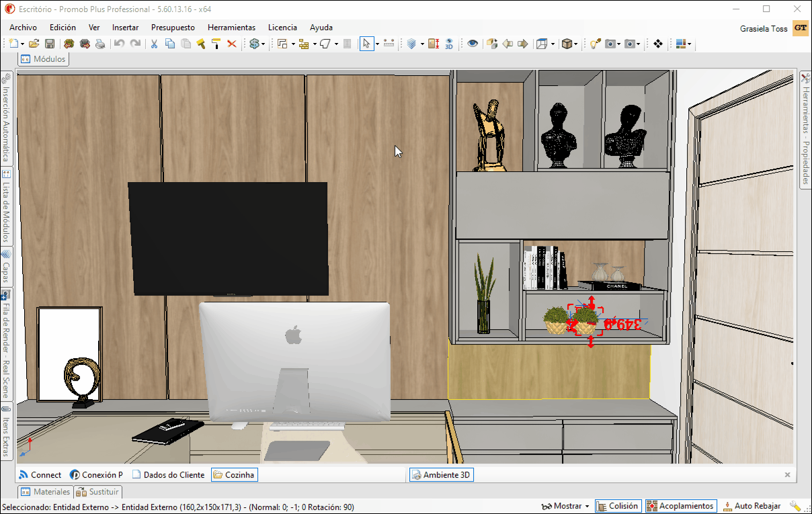The width and height of the screenshot is (812, 514).
Task: Switch to the Sustituir tab
Action: [x=98, y=492]
